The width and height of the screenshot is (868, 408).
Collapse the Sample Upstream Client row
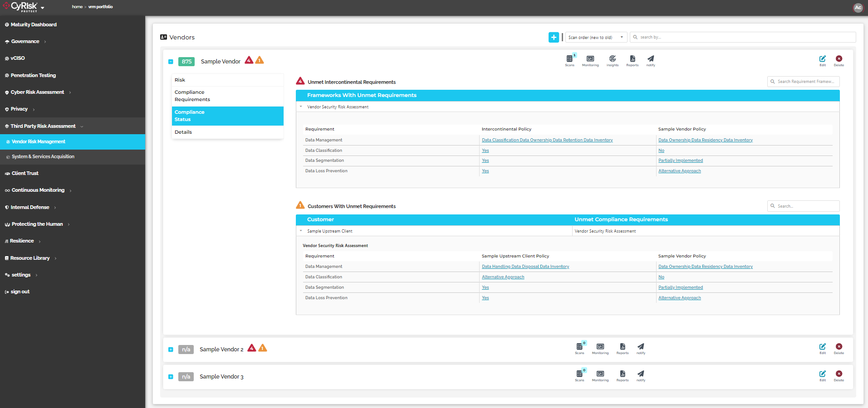(301, 231)
